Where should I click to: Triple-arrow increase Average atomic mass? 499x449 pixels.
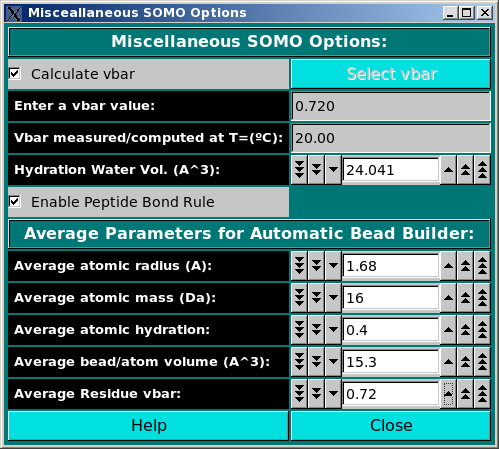point(482,298)
